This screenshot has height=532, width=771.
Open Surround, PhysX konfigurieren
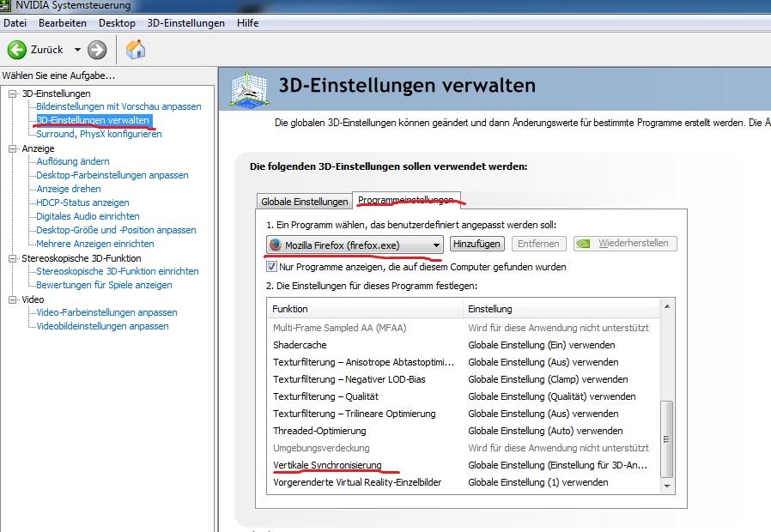(99, 134)
